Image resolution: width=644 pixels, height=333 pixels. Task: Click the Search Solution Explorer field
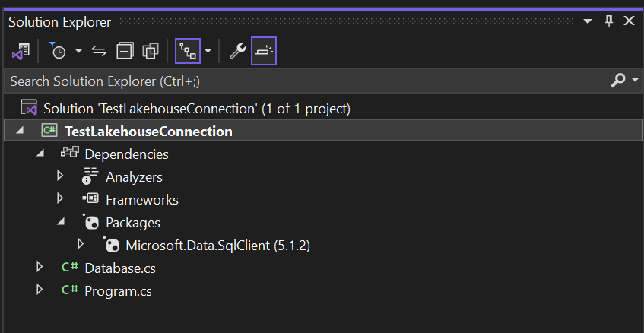[304, 80]
